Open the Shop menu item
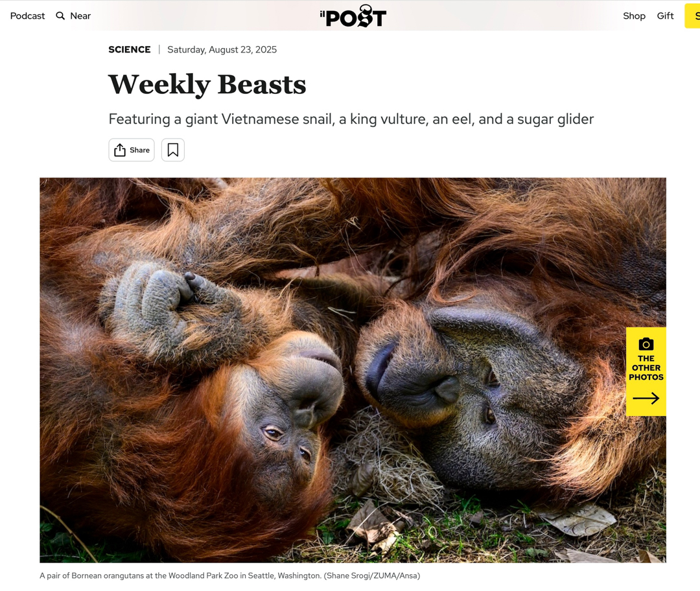The width and height of the screenshot is (700, 591). (634, 16)
